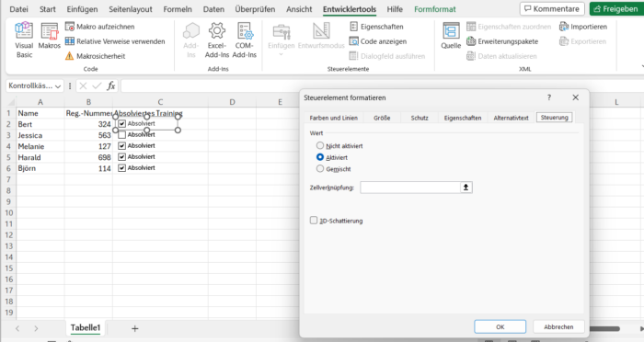Viewport: 644px width, 342px height.
Task: Check Jessica's Absolviert checkbox
Action: coord(122,134)
